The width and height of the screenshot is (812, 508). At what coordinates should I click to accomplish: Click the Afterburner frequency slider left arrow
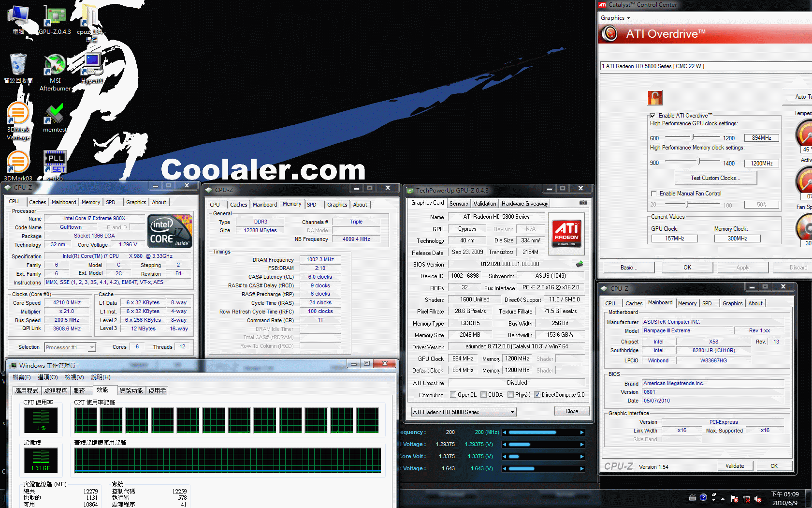504,433
